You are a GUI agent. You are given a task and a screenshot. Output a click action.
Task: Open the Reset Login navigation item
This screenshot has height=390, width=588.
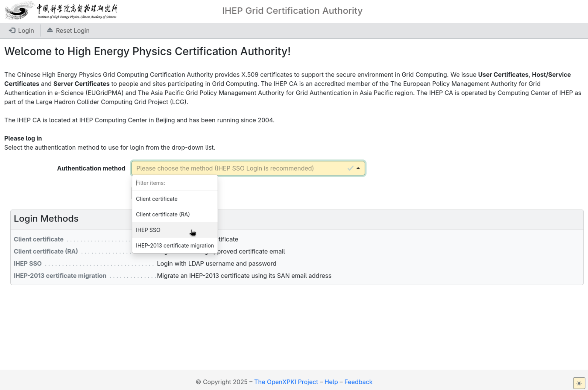[x=68, y=30]
